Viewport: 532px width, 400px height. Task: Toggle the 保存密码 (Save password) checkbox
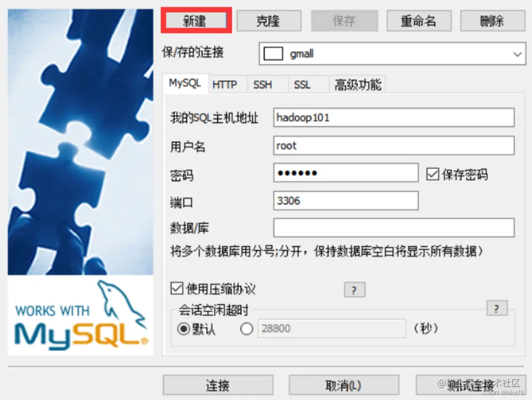433,174
